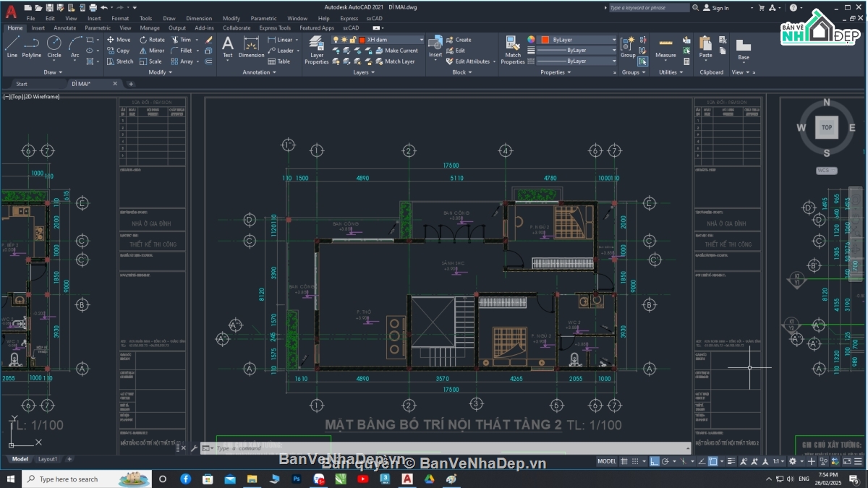Click the red XH dam layer color swatch

pyautogui.click(x=362, y=40)
